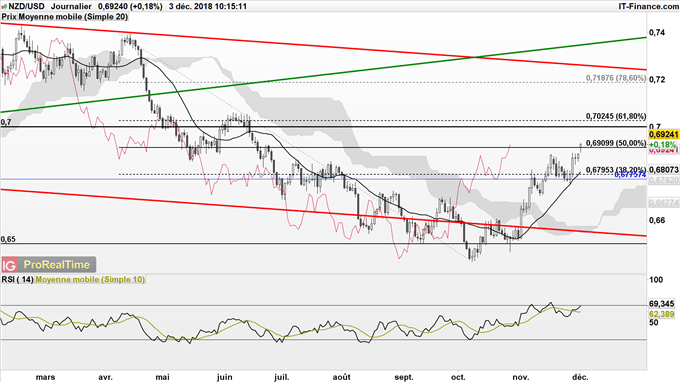
Task: Click the 0,70245 (61,80%) Fibonacci label
Action: (x=616, y=116)
